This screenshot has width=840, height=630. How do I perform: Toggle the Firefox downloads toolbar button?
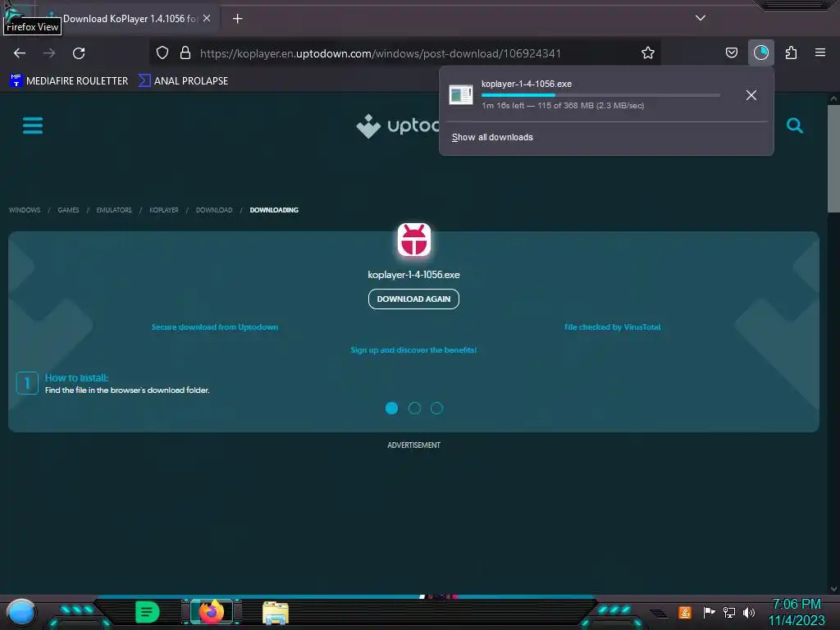760,52
